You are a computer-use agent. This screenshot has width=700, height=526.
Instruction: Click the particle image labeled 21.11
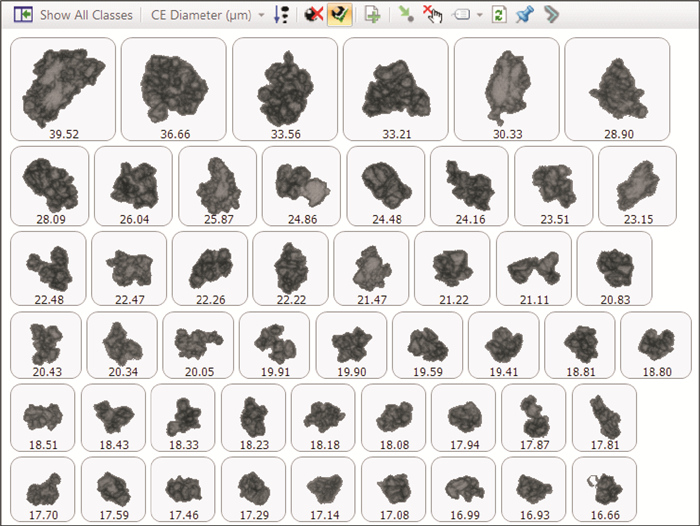[x=533, y=270]
